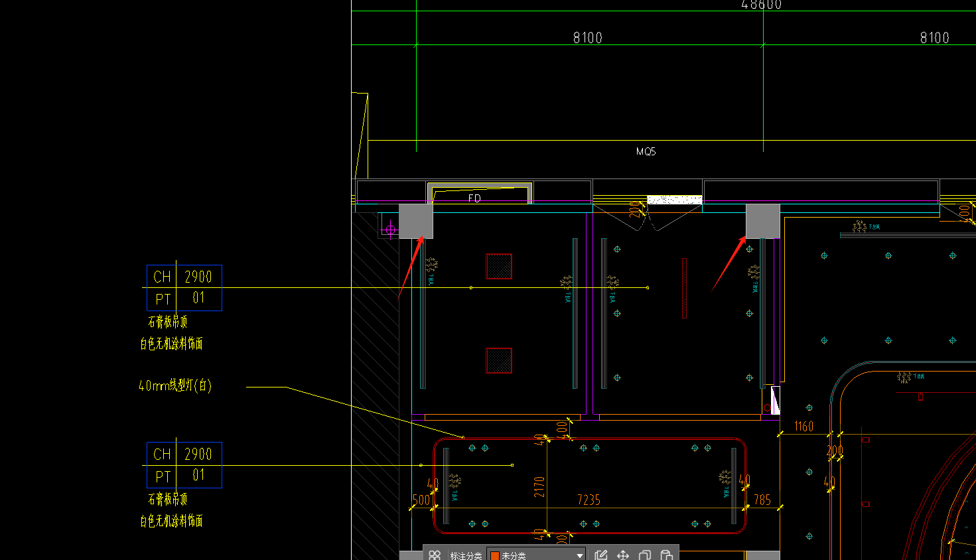Select the FD label in the drawing
This screenshot has width=976, height=560.
[474, 198]
